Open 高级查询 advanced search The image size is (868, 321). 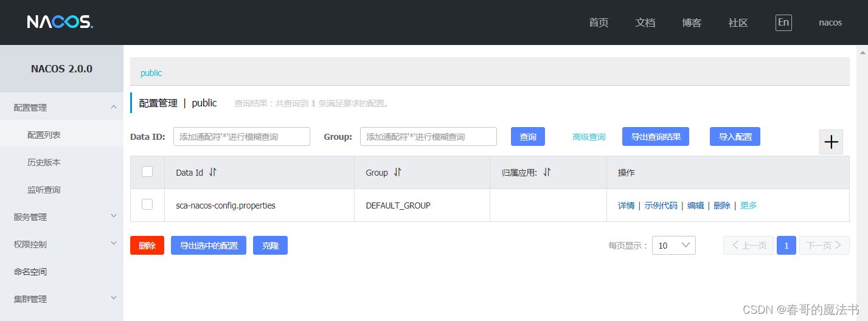point(589,137)
